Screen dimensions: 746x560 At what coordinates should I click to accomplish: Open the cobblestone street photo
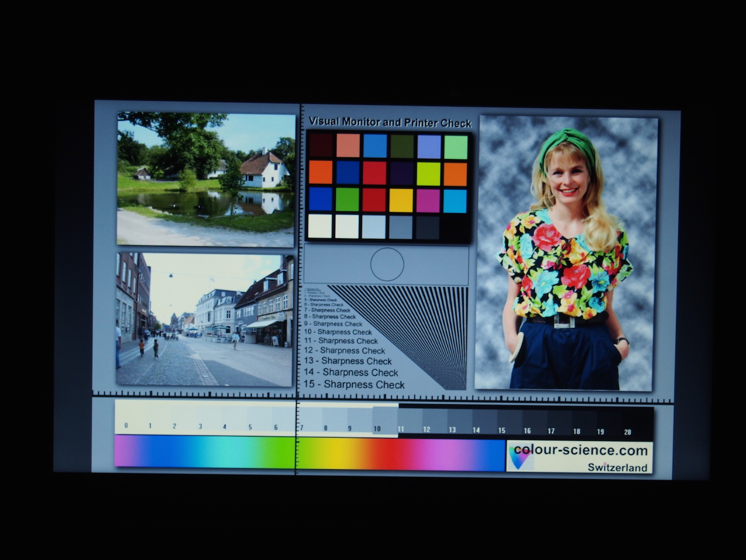point(204,320)
